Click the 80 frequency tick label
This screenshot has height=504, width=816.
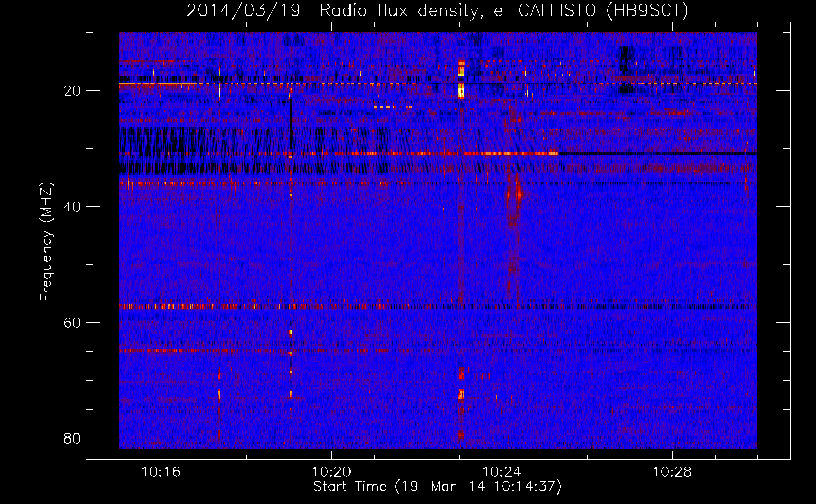[x=73, y=438]
